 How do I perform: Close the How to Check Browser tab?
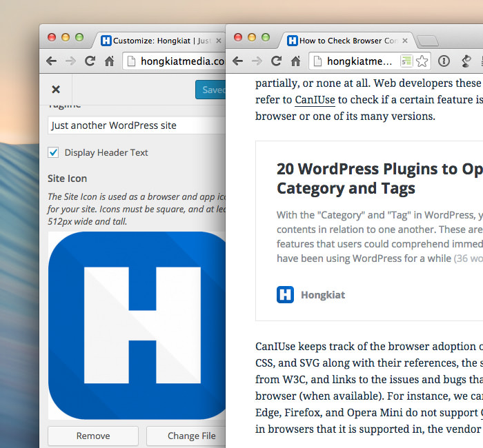[405, 41]
